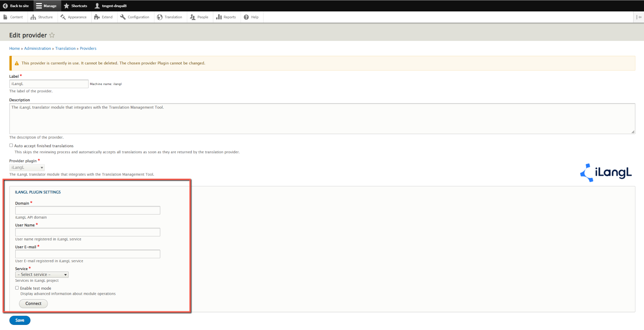Click the Description text area
Viewport: 644px width, 330px height.
[322, 119]
